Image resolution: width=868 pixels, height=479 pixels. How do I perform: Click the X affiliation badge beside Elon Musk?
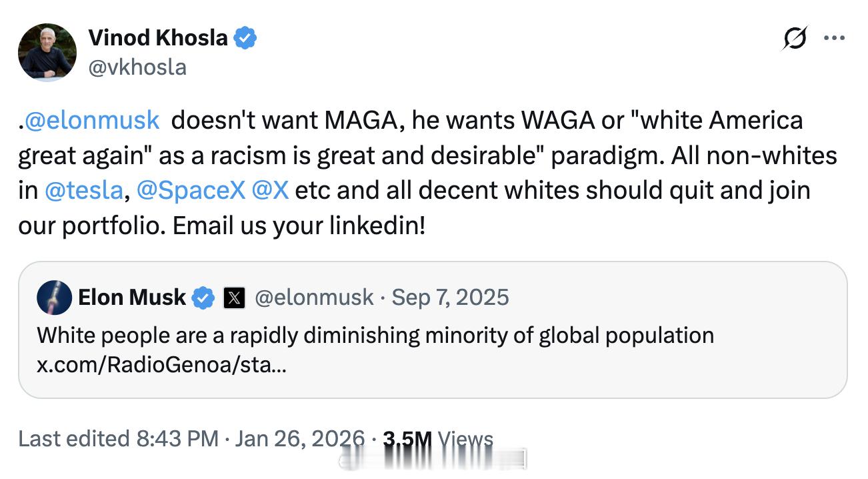(233, 298)
